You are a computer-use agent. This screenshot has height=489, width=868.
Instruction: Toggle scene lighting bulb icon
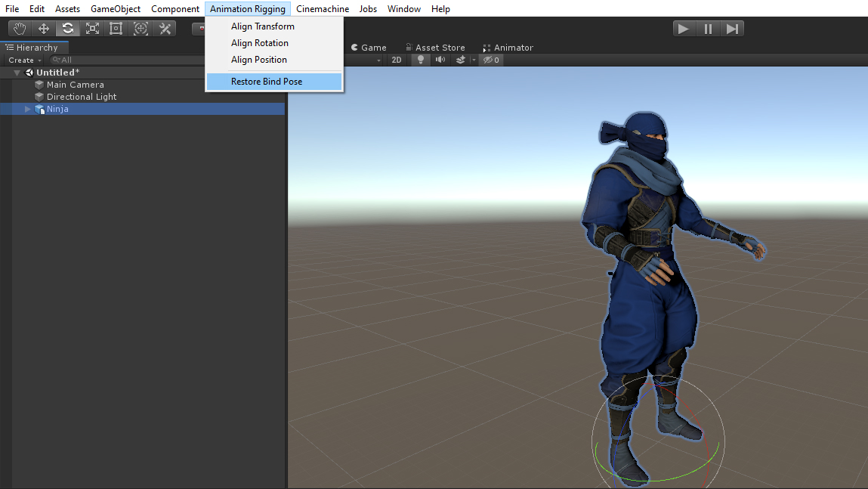[421, 60]
